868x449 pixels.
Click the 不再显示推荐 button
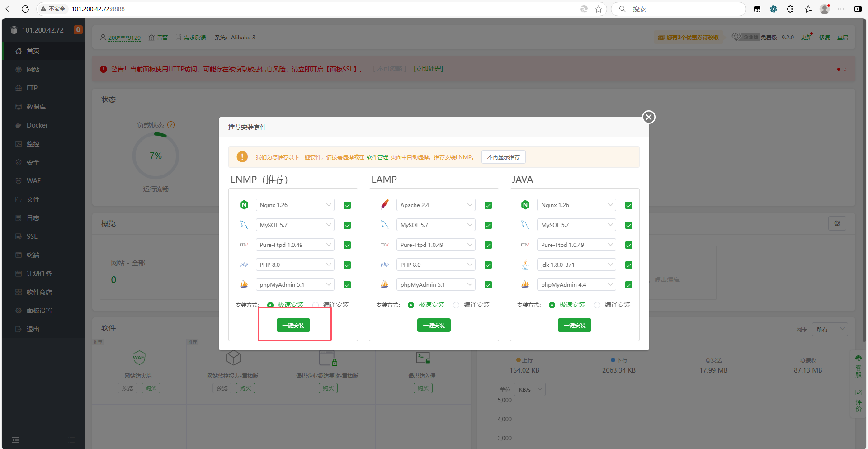[503, 157]
